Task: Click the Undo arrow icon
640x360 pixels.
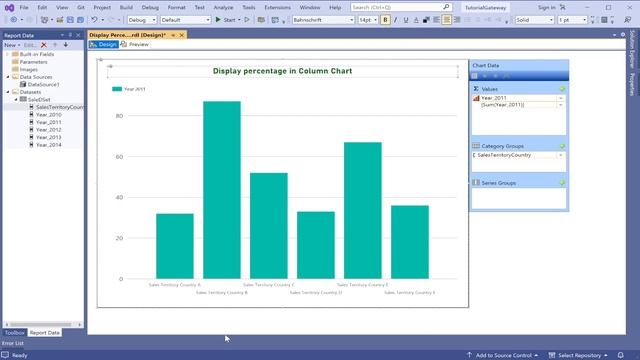Action: pyautogui.click(x=94, y=20)
